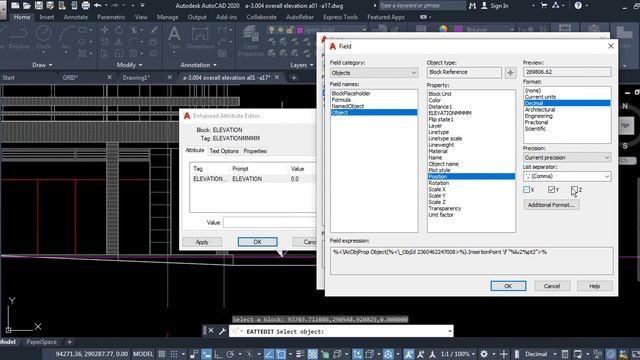Screen dimensions: 640x360
Task: Click the Open file folder icon
Action: click(27, 6)
